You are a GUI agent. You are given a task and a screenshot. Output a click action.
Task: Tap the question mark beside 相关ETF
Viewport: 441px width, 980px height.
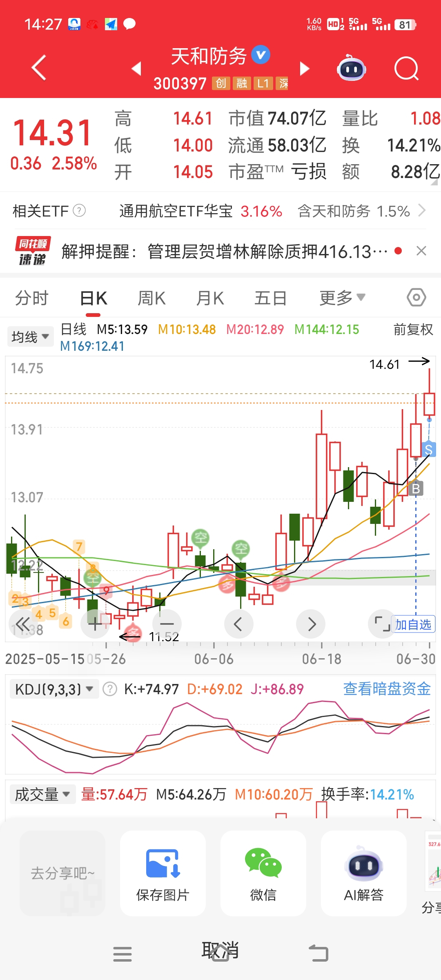pos(79,211)
